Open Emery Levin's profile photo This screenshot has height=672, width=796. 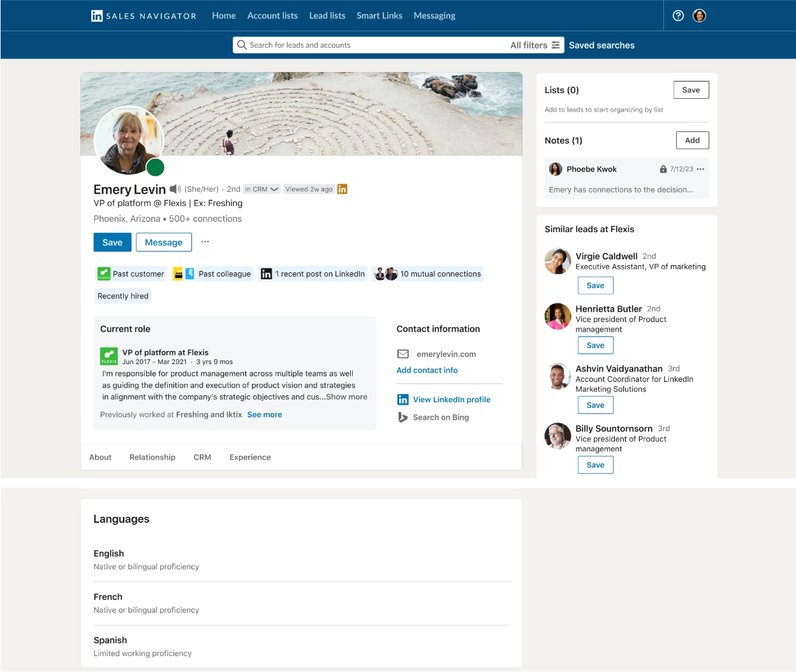[x=129, y=140]
